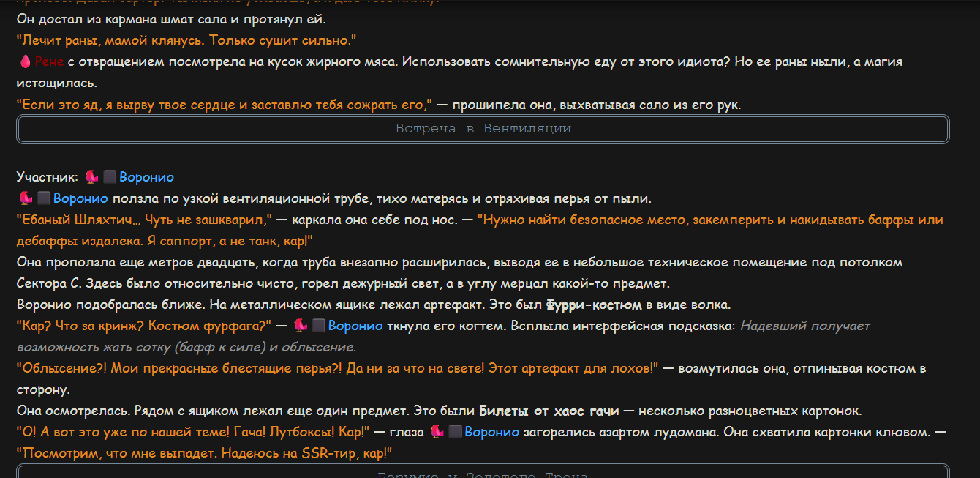980x478 pixels.
Task: Click the line 'Он достал из кармана шмат сала'
Action: pos(171,20)
